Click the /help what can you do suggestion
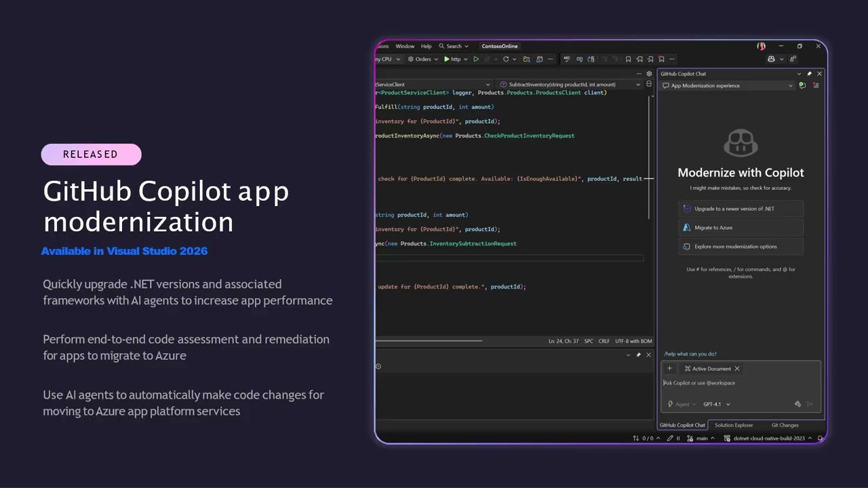868x488 pixels. pos(690,354)
